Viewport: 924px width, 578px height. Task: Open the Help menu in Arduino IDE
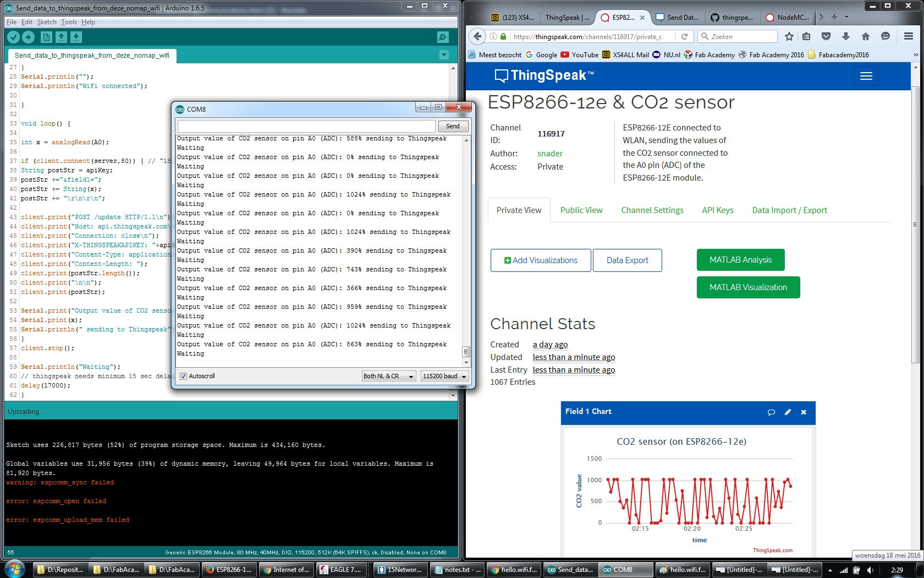pos(88,22)
